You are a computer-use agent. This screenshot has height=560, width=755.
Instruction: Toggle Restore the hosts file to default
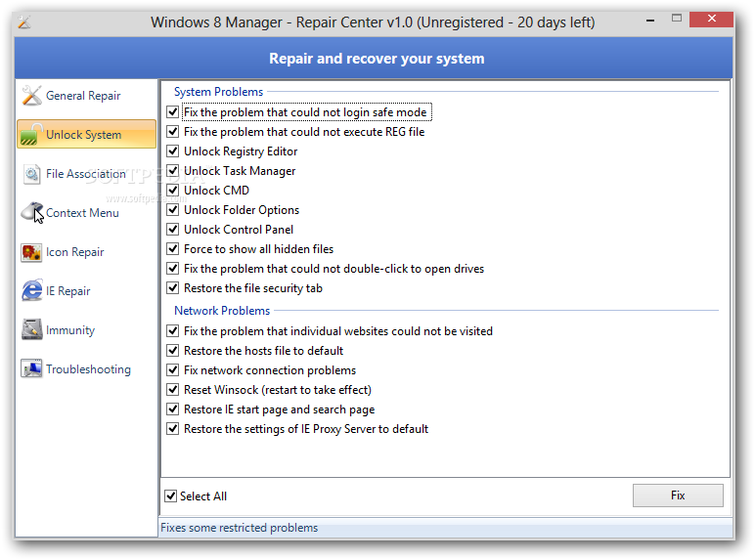[172, 351]
